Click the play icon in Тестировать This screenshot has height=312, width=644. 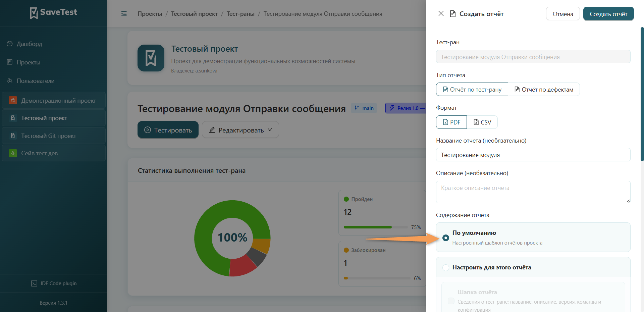pos(148,130)
